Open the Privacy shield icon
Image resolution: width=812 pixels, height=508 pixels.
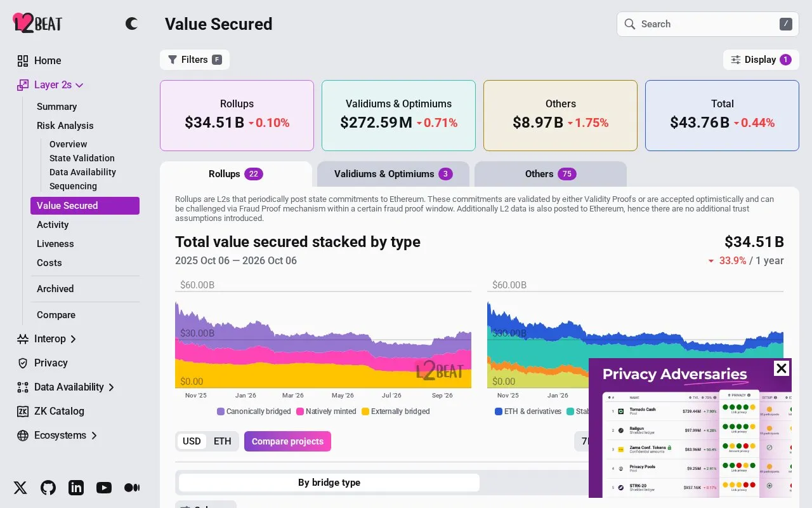[x=23, y=363]
